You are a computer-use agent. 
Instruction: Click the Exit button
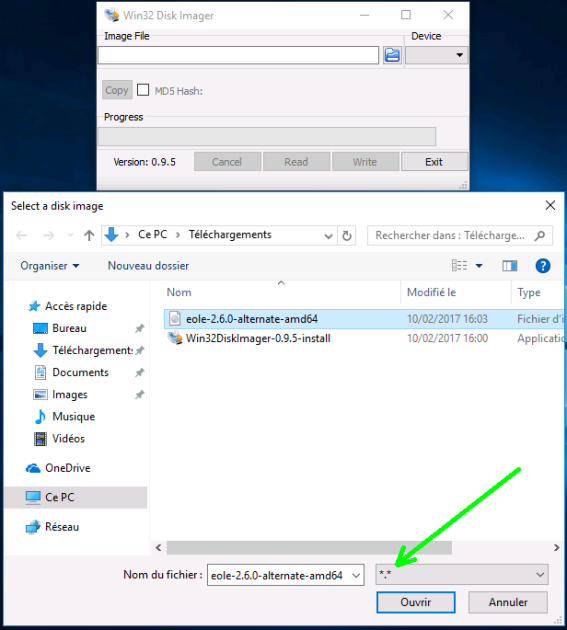pyautogui.click(x=434, y=162)
